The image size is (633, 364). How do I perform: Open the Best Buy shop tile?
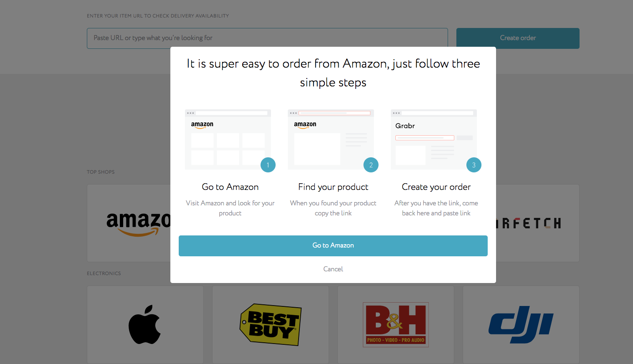[271, 324]
